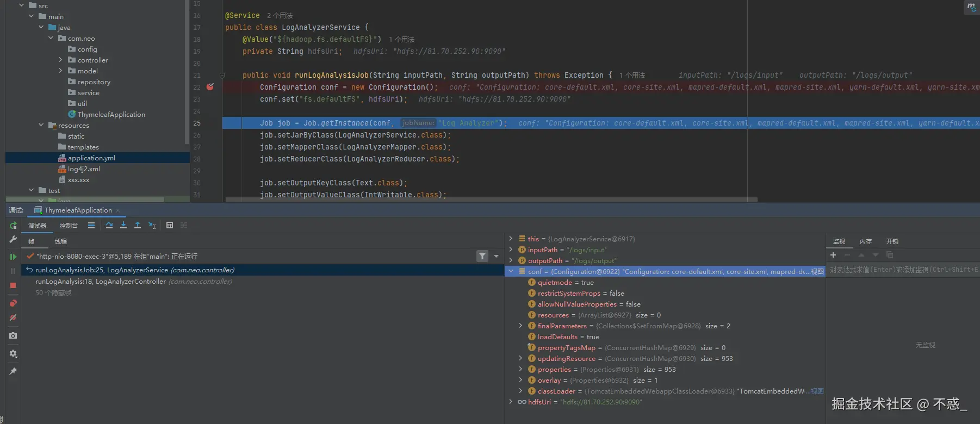Click the Maven icon at the editor's top right
The width and height of the screenshot is (980, 424).
(x=971, y=7)
